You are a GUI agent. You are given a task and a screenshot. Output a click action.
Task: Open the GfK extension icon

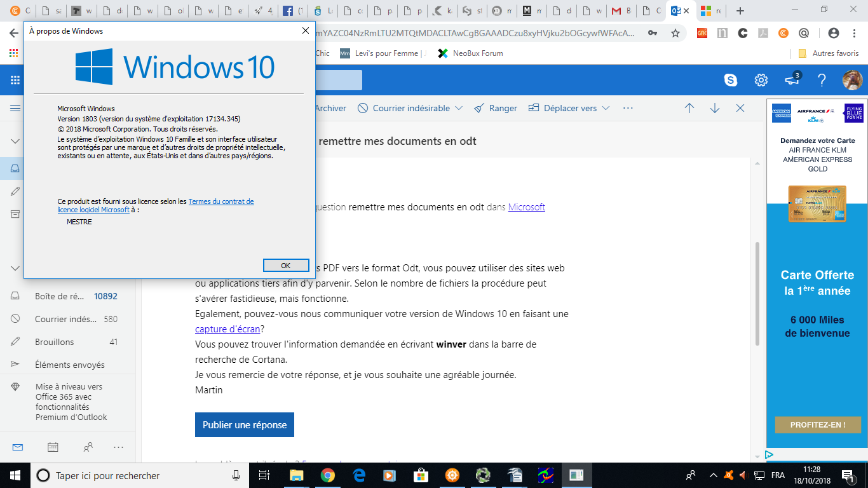tap(702, 33)
